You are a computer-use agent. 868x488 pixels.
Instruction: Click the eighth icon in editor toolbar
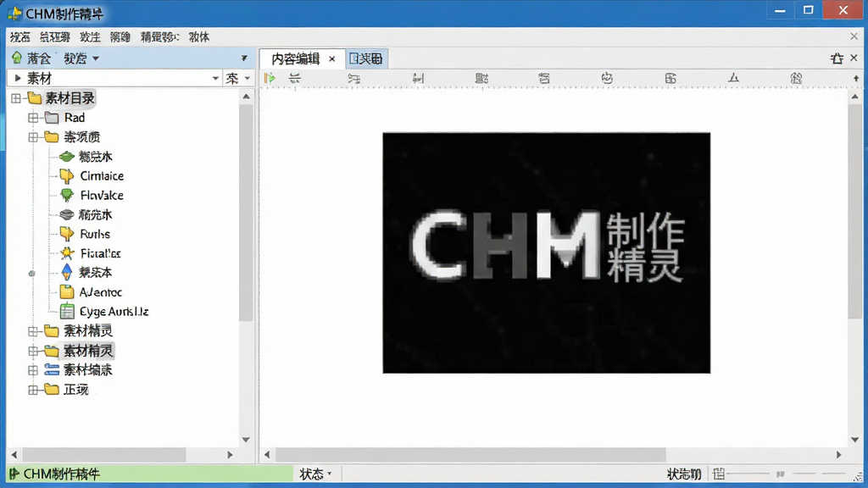tap(670, 79)
